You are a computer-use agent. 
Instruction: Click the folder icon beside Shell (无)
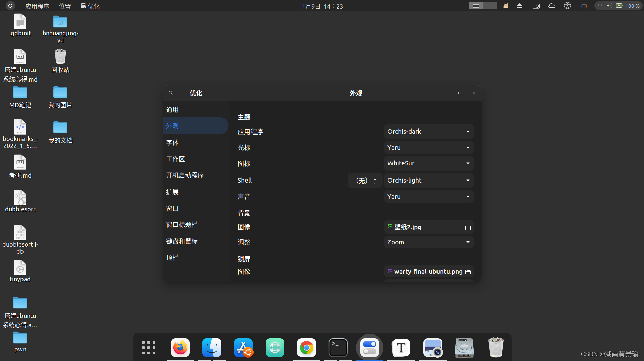[376, 181]
